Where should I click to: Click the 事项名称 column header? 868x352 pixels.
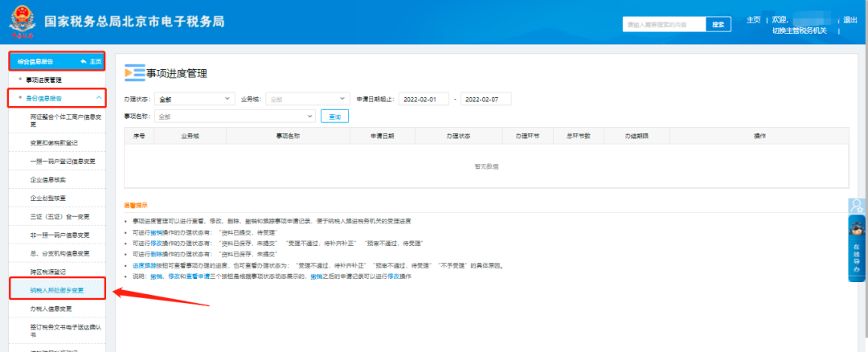coord(288,136)
